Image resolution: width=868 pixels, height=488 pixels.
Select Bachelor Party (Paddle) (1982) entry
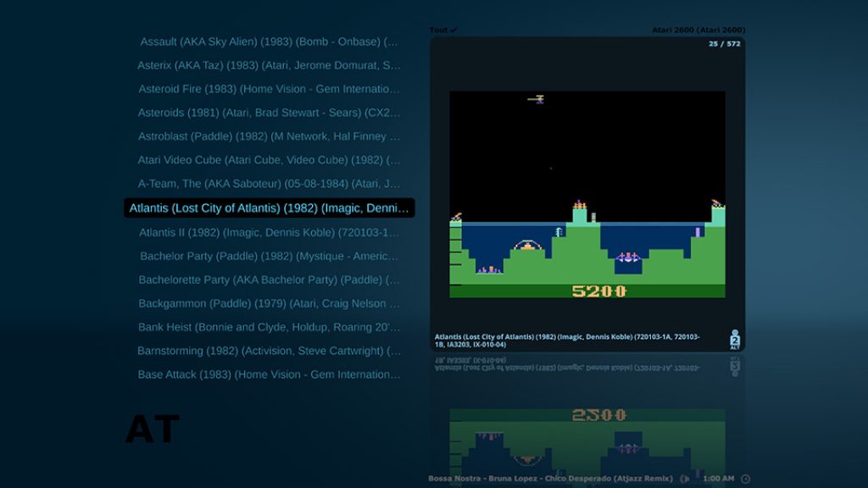coord(269,256)
